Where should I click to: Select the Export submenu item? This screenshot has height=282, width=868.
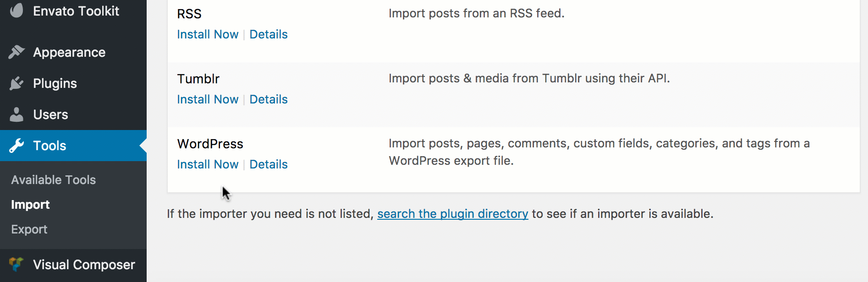click(29, 229)
